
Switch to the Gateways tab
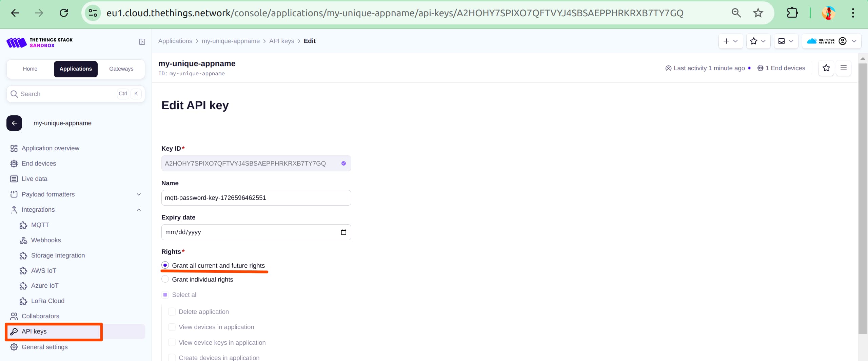coord(121,69)
